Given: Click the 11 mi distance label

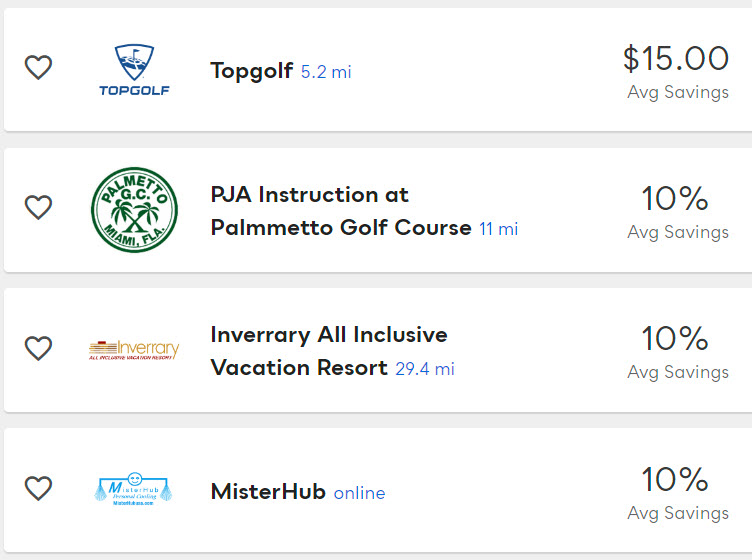Looking at the screenshot, I should [x=498, y=229].
